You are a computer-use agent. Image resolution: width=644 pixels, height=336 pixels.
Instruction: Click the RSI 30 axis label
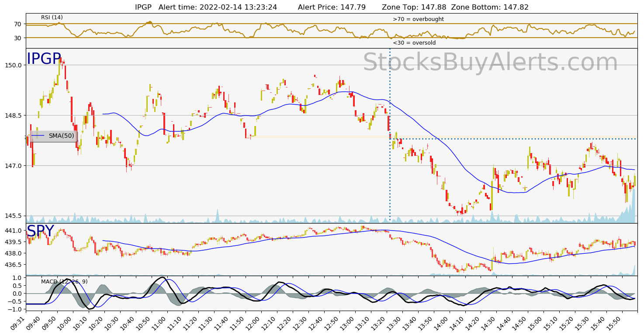(x=18, y=38)
